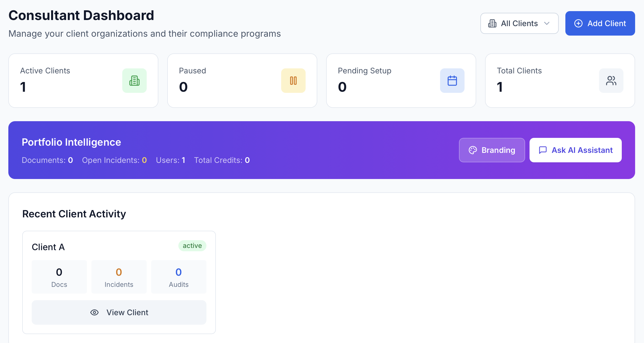Open the Branding settings
Screen dimensions: 644x343
pos(492,150)
